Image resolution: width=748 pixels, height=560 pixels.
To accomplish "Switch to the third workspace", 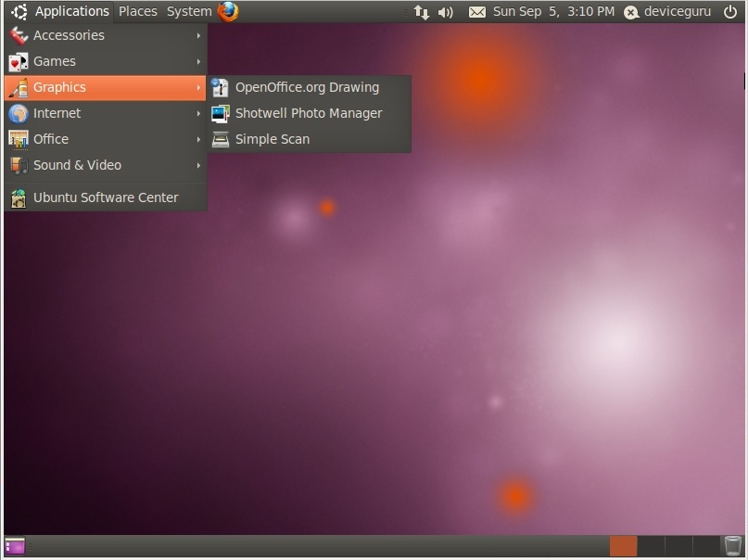I will (x=678, y=546).
